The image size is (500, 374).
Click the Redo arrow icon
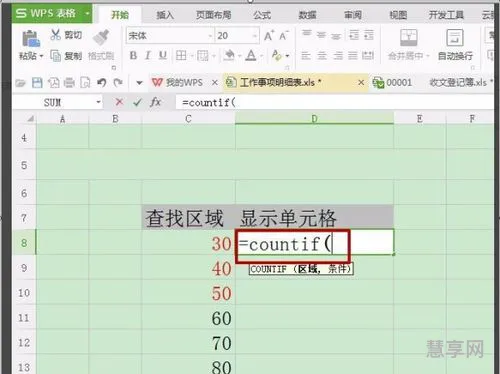pyautogui.click(x=118, y=82)
